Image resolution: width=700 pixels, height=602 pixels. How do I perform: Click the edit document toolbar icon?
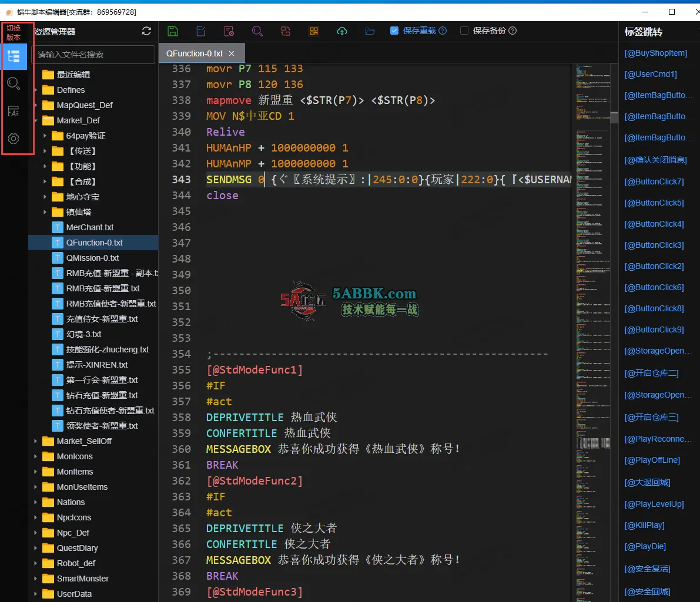pyautogui.click(x=201, y=31)
